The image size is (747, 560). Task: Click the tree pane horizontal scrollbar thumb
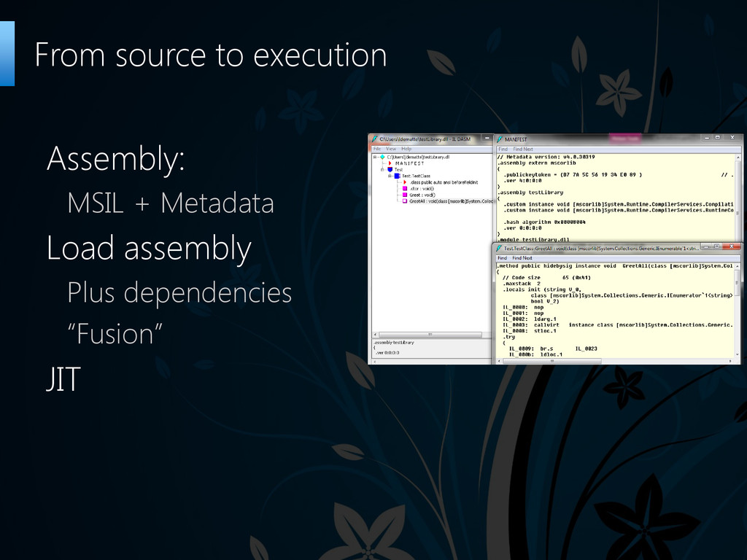(430, 335)
